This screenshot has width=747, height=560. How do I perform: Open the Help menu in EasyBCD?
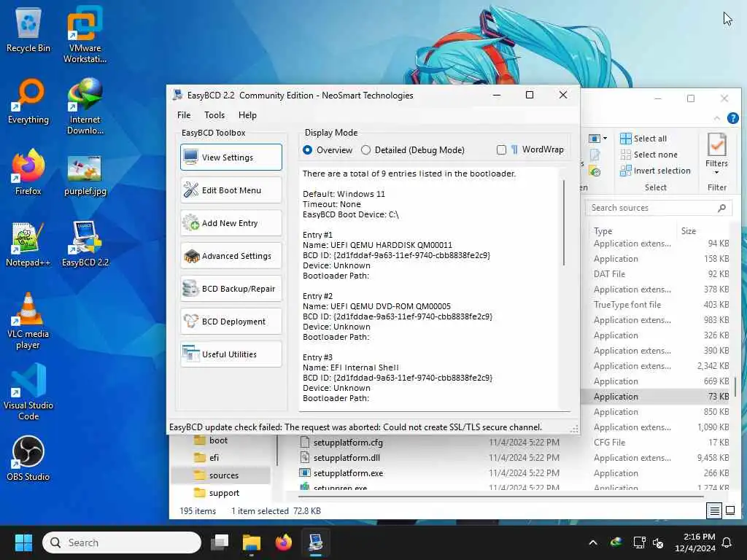pyautogui.click(x=247, y=114)
